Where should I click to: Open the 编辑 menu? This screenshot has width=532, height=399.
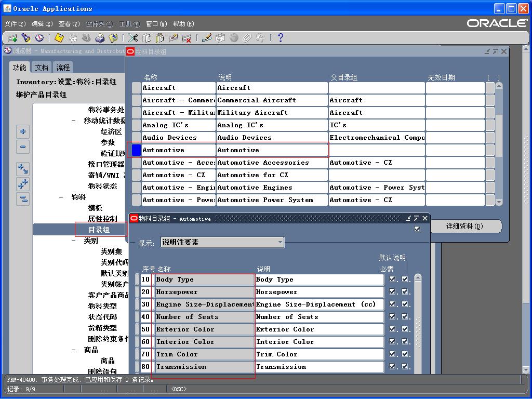(x=42, y=24)
